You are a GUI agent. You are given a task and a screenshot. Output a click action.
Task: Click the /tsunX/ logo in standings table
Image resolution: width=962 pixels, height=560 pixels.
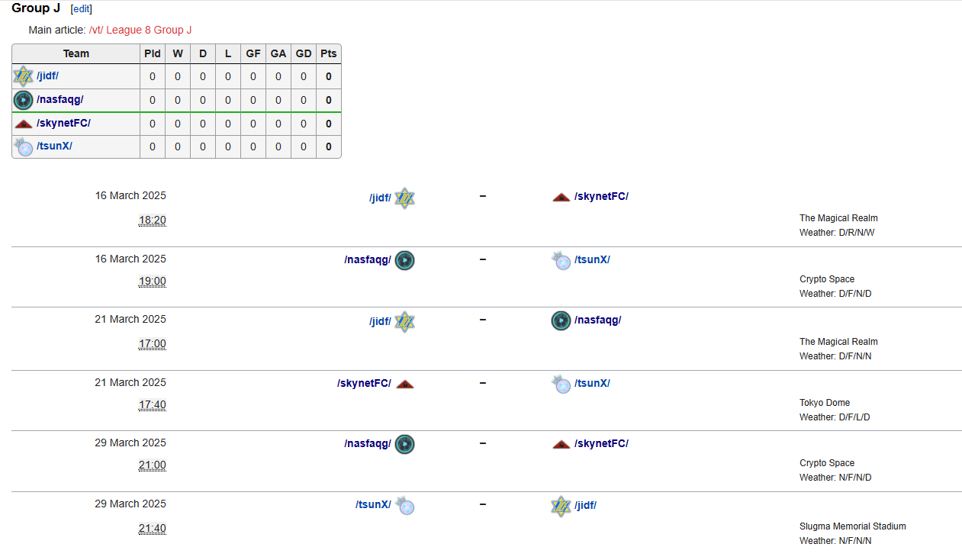[x=24, y=146]
